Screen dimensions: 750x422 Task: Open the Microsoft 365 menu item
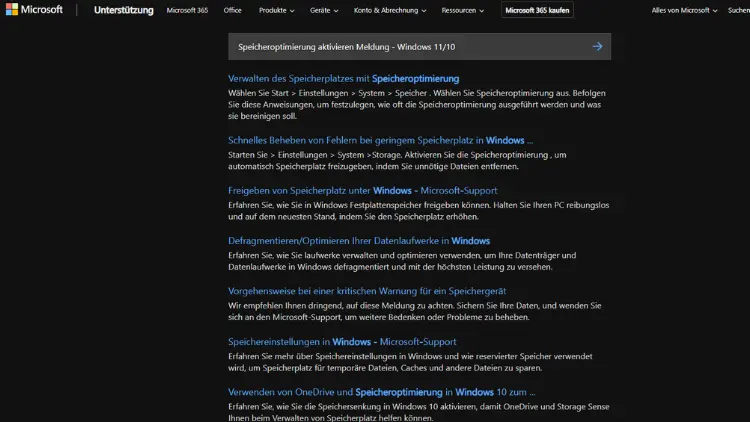pyautogui.click(x=187, y=10)
